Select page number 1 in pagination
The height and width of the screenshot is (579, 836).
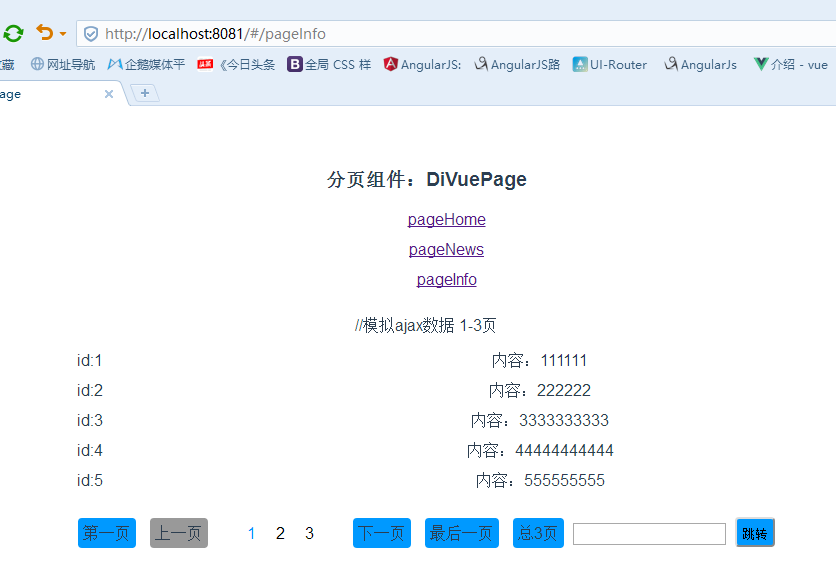click(252, 533)
